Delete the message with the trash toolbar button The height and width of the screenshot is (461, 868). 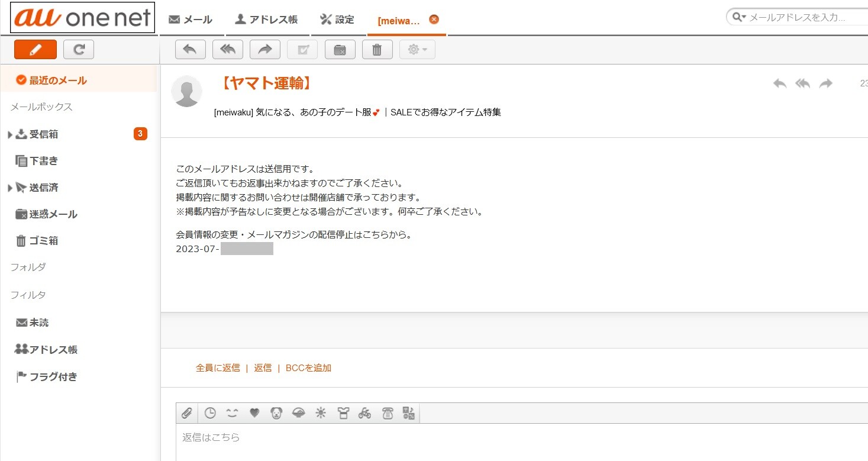click(377, 50)
